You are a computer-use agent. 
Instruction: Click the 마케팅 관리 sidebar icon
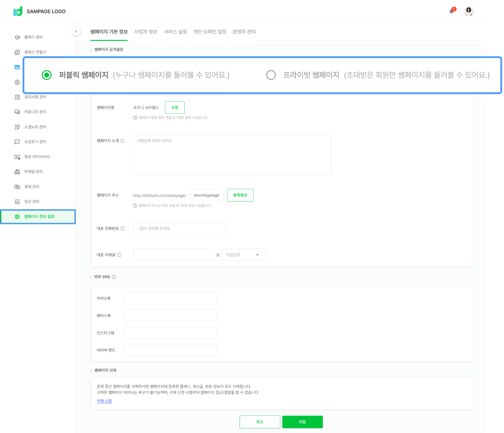tap(17, 172)
